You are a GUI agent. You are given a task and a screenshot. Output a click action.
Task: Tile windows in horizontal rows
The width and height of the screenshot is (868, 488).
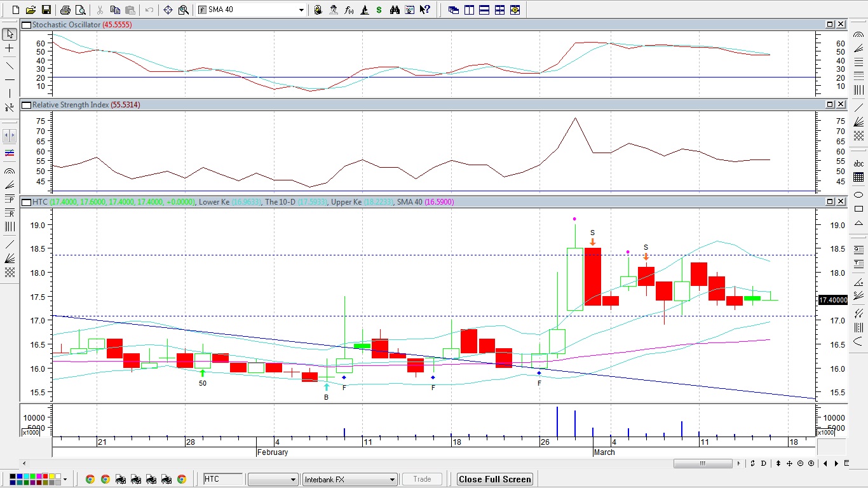click(x=484, y=10)
